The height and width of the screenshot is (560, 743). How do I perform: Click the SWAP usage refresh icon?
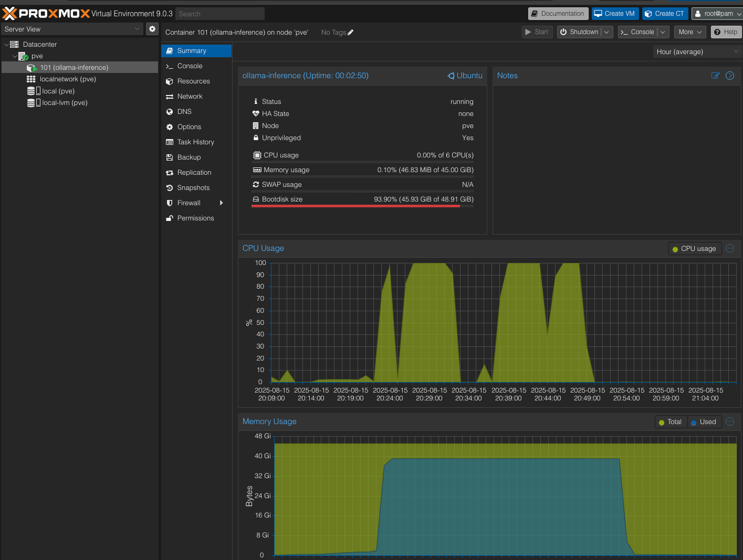pos(256,184)
